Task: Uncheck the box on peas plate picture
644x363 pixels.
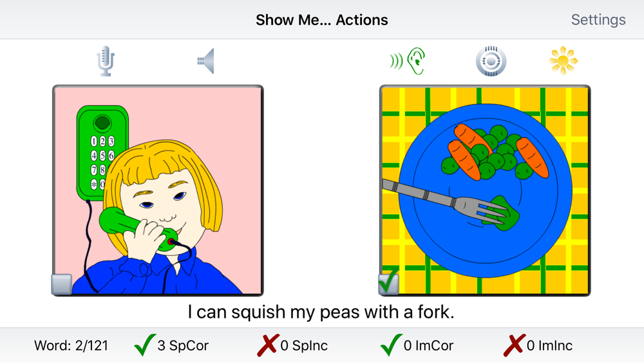Action: pos(388,284)
